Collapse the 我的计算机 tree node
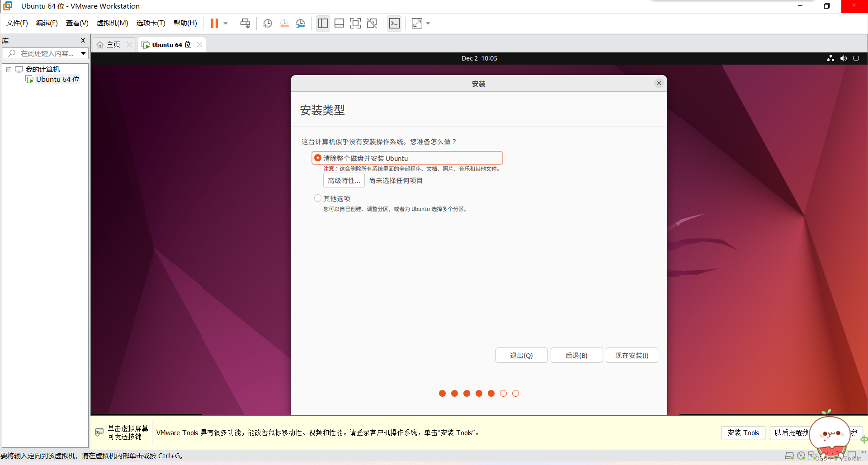 point(8,69)
